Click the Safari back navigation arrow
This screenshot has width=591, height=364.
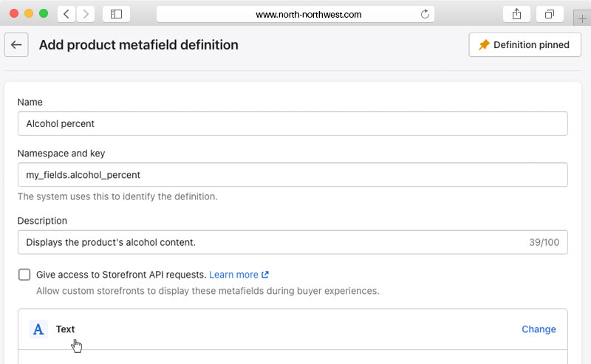(66, 14)
